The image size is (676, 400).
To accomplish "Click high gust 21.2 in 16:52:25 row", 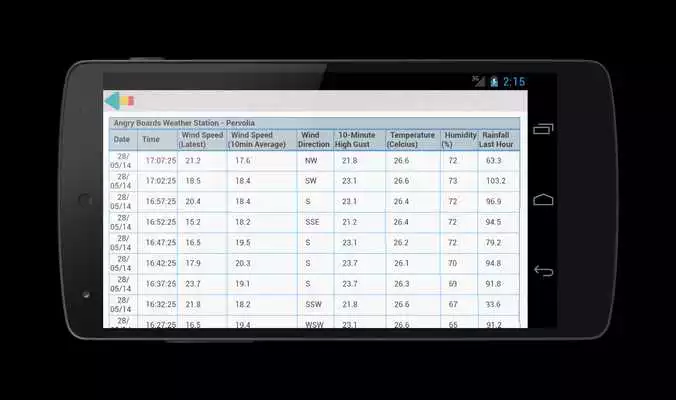I will tap(350, 222).
